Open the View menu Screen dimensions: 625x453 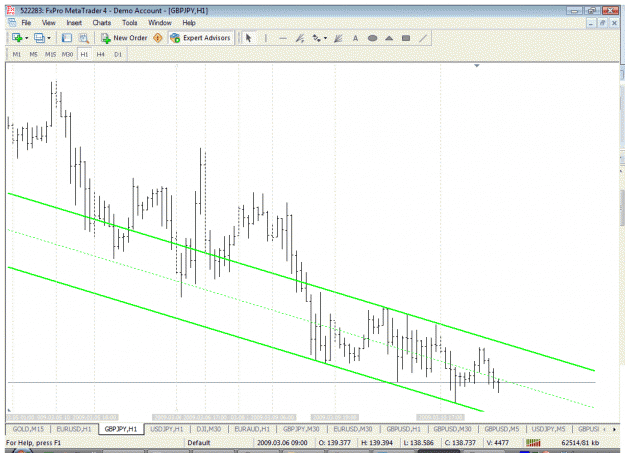pos(49,23)
